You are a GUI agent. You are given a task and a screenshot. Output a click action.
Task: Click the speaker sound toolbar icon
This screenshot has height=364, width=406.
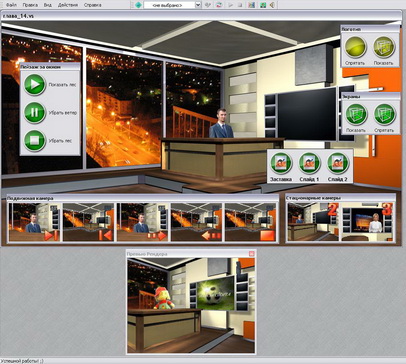point(273,5)
